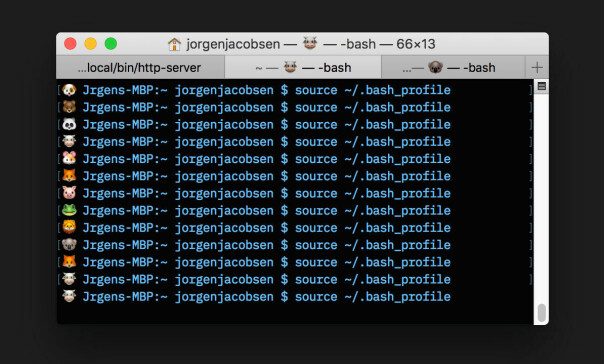This screenshot has height=364, width=604.
Task: Click the pig emoji prompt marker
Action: [x=69, y=193]
